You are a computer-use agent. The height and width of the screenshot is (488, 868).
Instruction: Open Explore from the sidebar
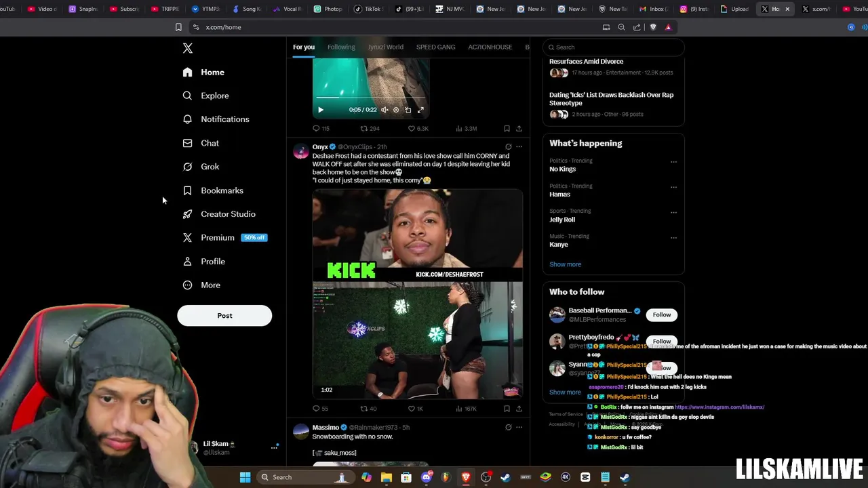pos(206,96)
